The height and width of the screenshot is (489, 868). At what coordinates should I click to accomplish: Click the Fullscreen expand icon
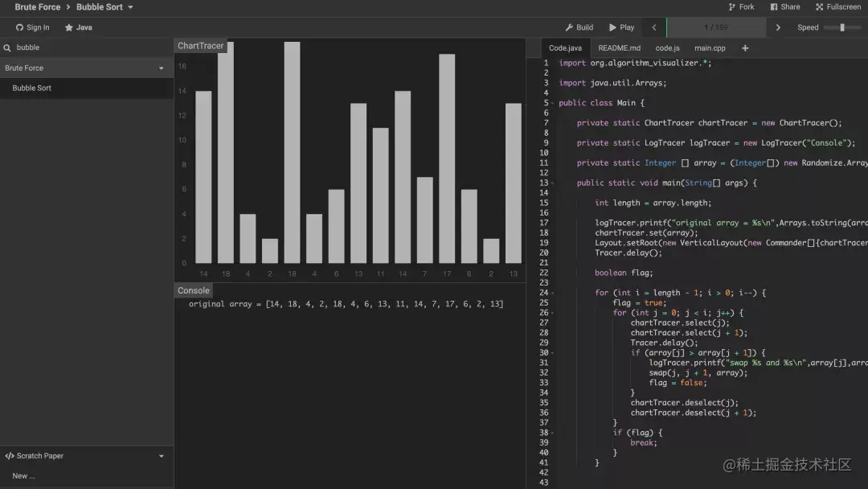[819, 7]
